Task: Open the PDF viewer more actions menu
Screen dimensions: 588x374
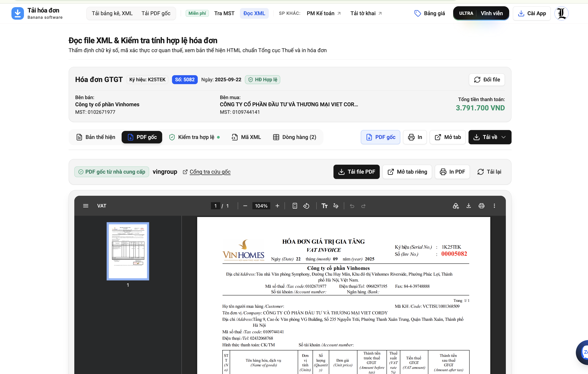Action: [494, 206]
